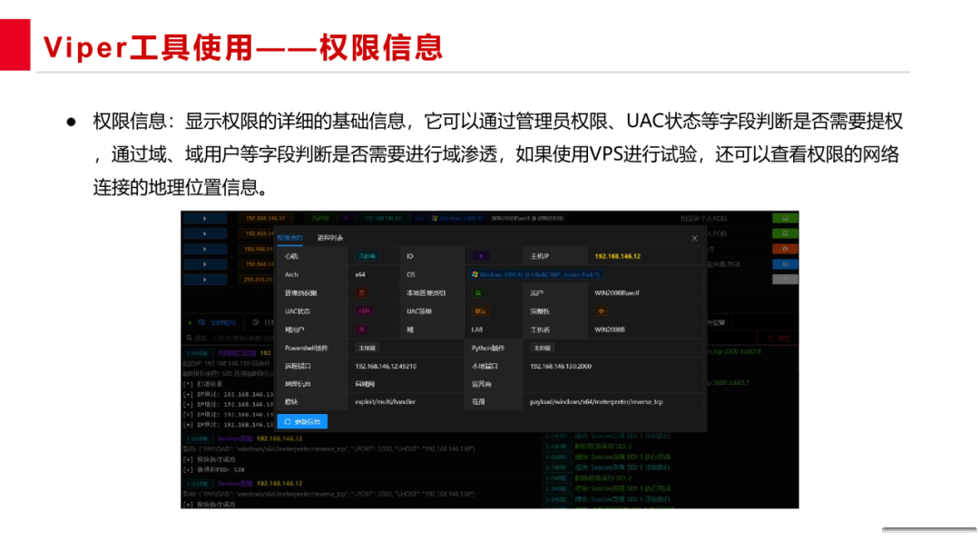The height and width of the screenshot is (552, 980).
Task: Click the log entry ending with SID: 3
Action: pos(603,447)
